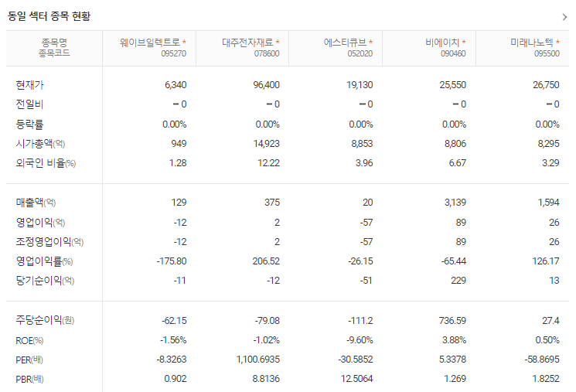Select stock code 078600
Viewport: 576px width, 392px height.
[x=267, y=53]
